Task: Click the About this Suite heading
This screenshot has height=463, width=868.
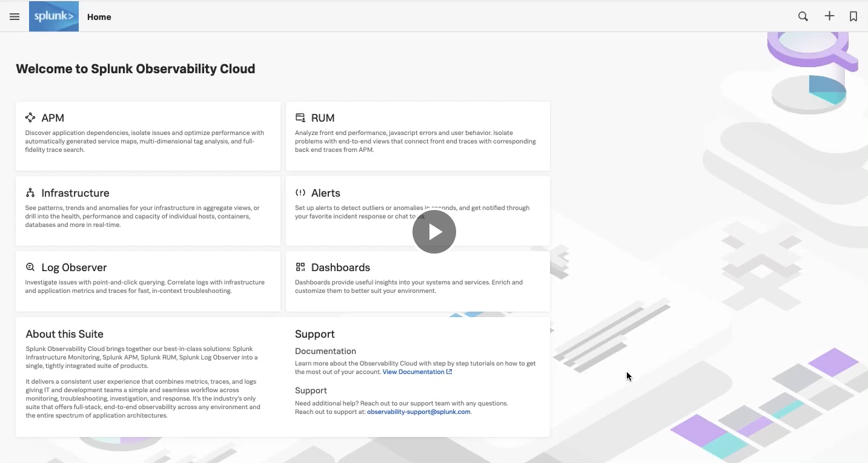Action: point(65,334)
